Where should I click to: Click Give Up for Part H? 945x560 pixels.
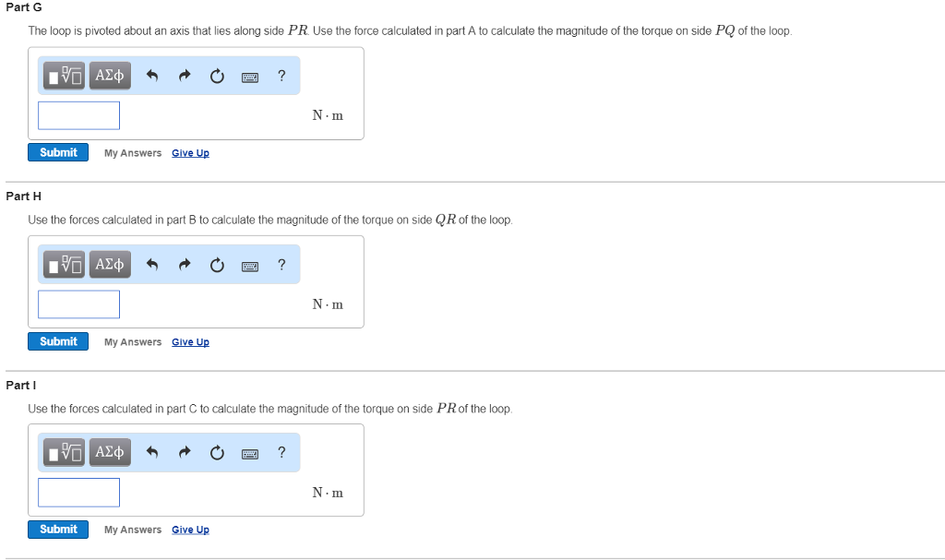[190, 341]
